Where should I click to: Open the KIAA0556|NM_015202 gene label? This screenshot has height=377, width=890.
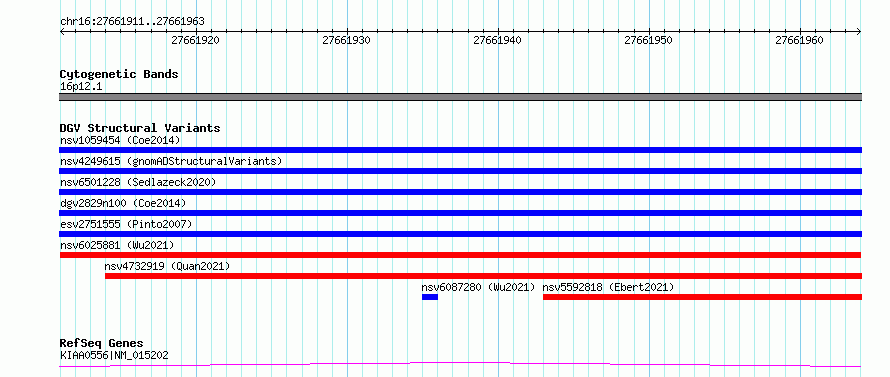pos(114,356)
